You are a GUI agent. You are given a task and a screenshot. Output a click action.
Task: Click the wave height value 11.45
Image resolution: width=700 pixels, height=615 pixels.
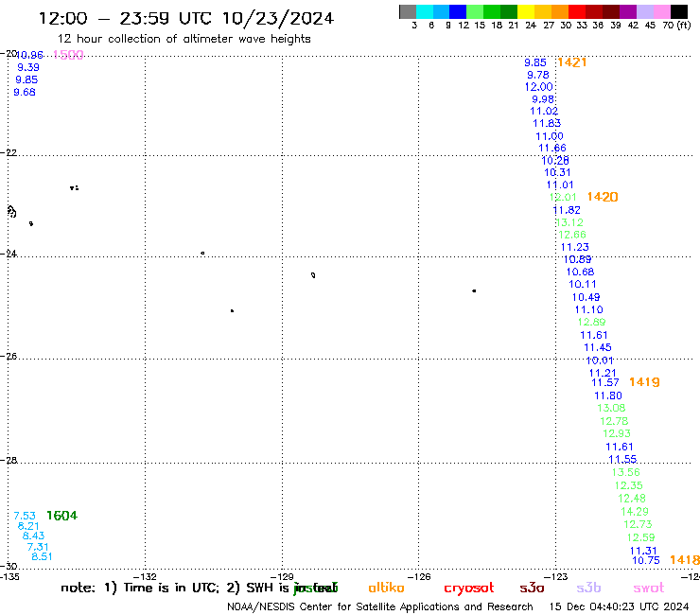coord(598,348)
